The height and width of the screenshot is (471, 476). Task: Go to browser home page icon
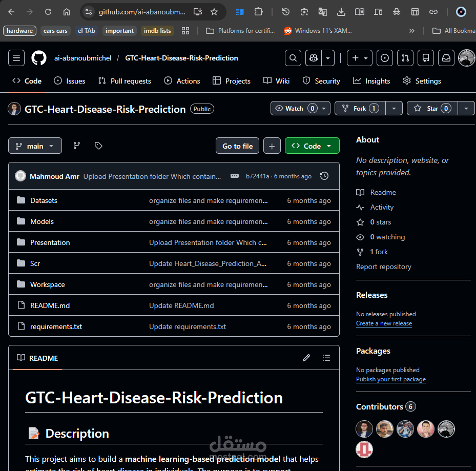[x=67, y=12]
